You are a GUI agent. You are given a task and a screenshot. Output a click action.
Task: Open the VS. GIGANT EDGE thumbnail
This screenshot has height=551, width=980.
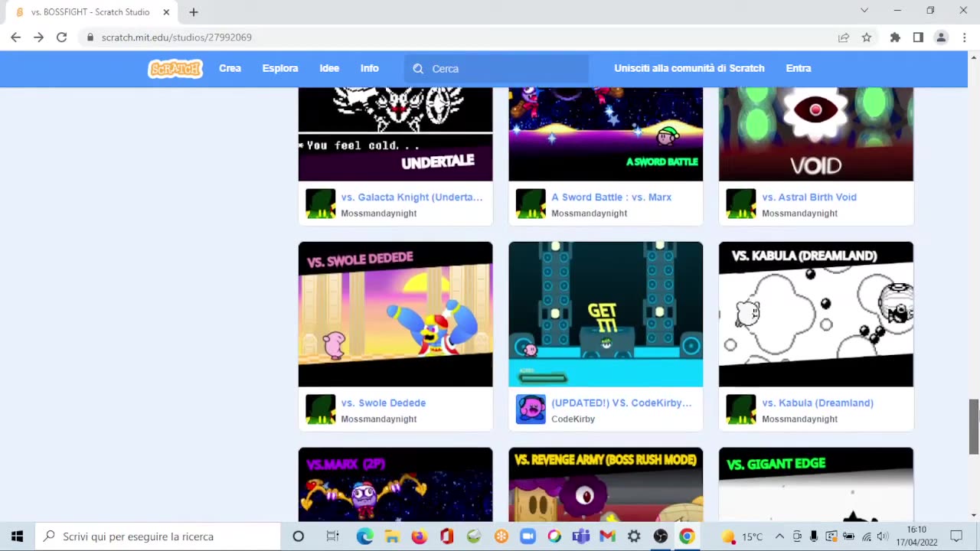click(816, 484)
